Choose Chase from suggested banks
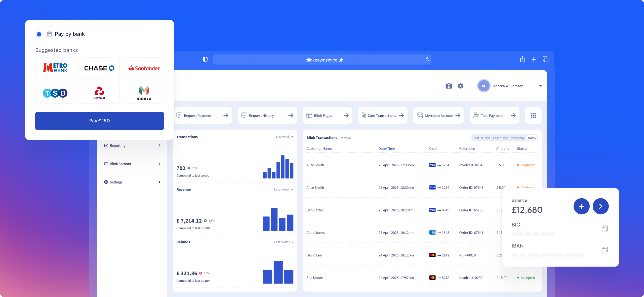Image resolution: width=644 pixels, height=297 pixels. 100,68
